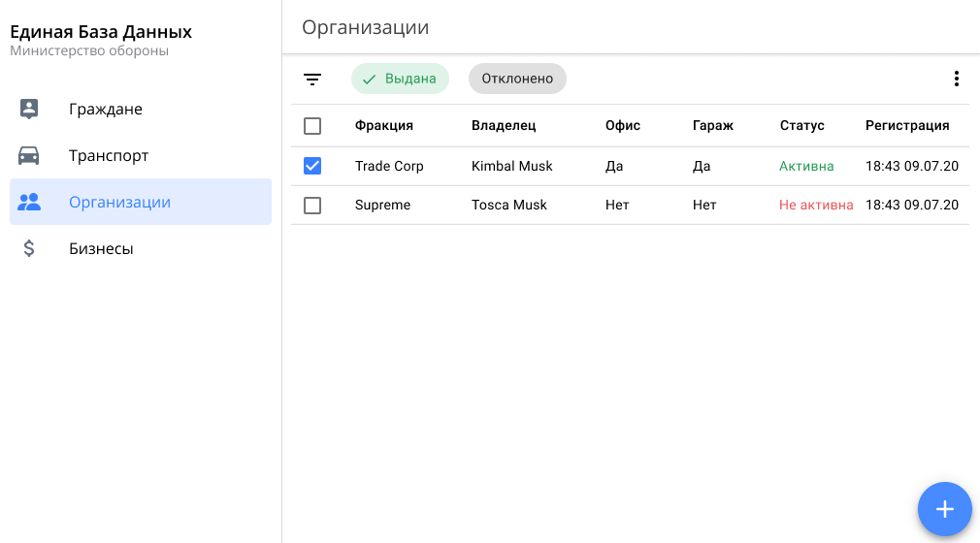Sort by Регистрация column header
Image resolution: width=980 pixels, height=543 pixels.
point(907,126)
